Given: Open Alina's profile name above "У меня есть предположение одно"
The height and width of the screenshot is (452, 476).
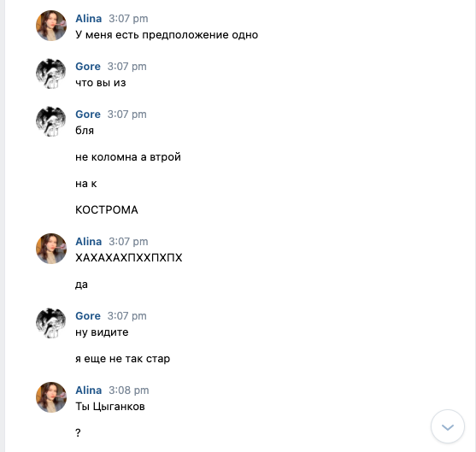Looking at the screenshot, I should [88, 19].
